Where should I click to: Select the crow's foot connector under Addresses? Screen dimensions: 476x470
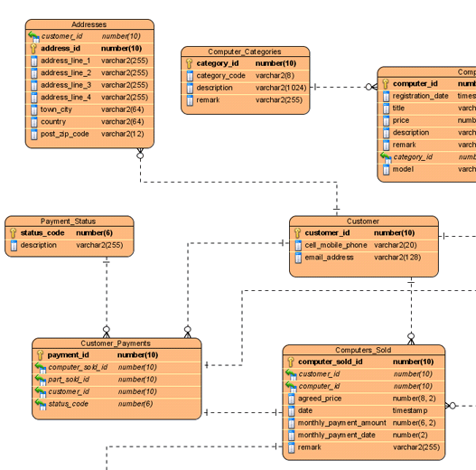click(140, 154)
